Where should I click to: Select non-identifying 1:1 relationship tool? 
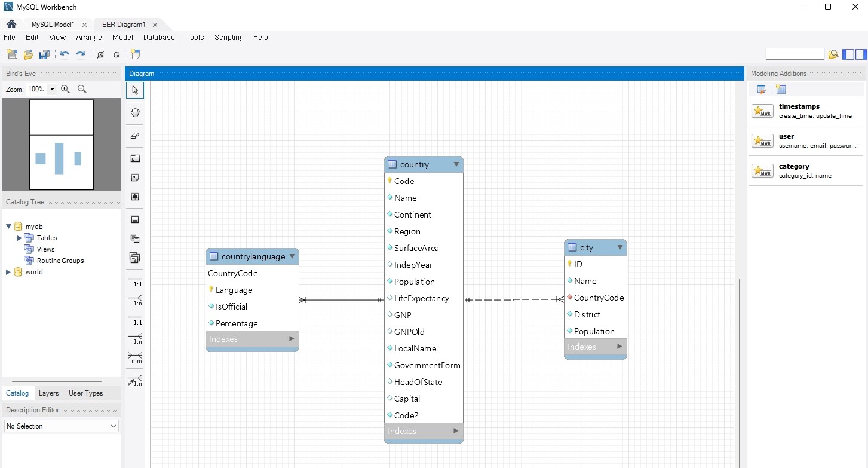coord(136,282)
